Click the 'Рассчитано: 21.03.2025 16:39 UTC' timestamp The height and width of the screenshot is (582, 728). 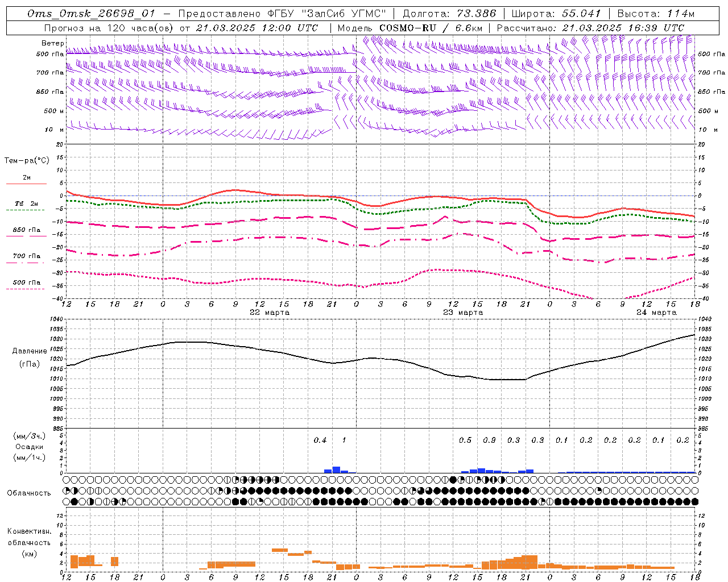click(x=590, y=28)
